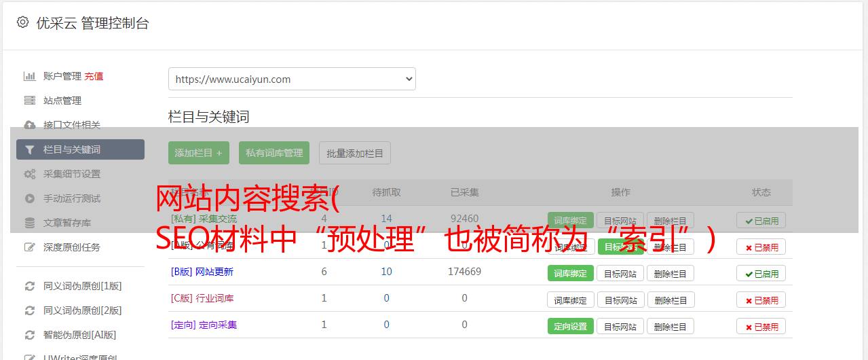Image resolution: width=868 pixels, height=360 pixels.
Task: Toggle 已启用 status for 采集交流 row
Action: (761, 220)
